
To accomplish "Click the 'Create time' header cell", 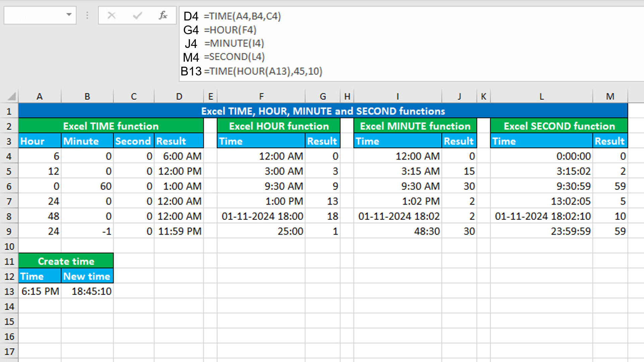I will coord(66,261).
